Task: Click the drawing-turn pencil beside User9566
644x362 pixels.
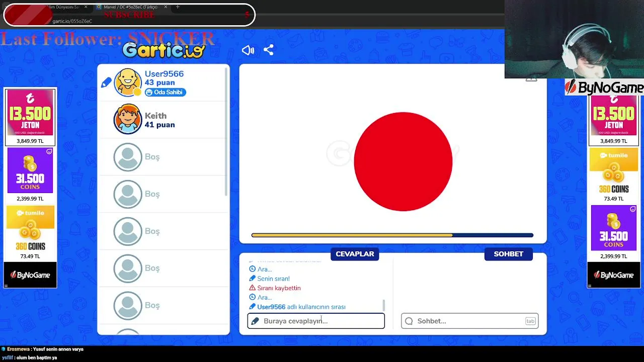Action: click(106, 83)
